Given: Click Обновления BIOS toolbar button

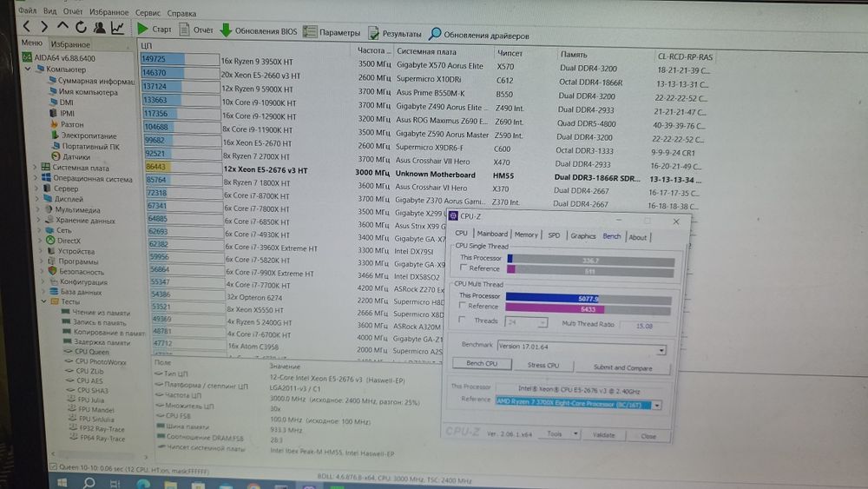Looking at the screenshot, I should pyautogui.click(x=259, y=31).
